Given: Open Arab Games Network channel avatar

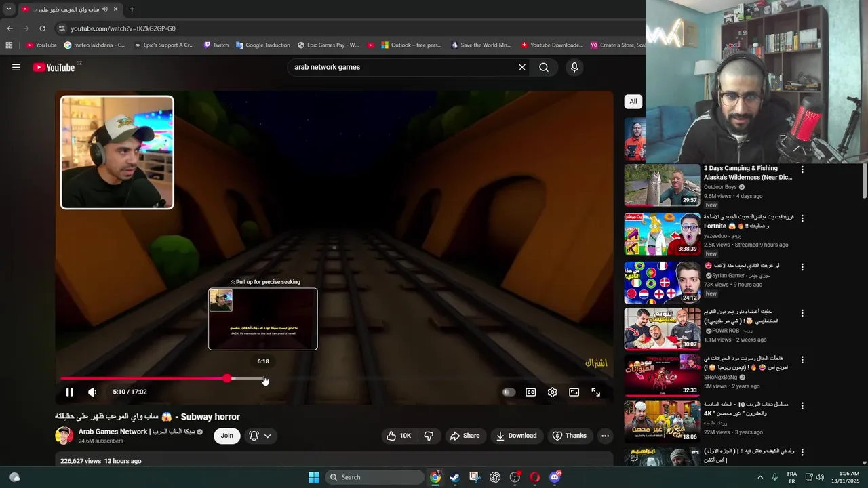Looking at the screenshot, I should coord(64,436).
